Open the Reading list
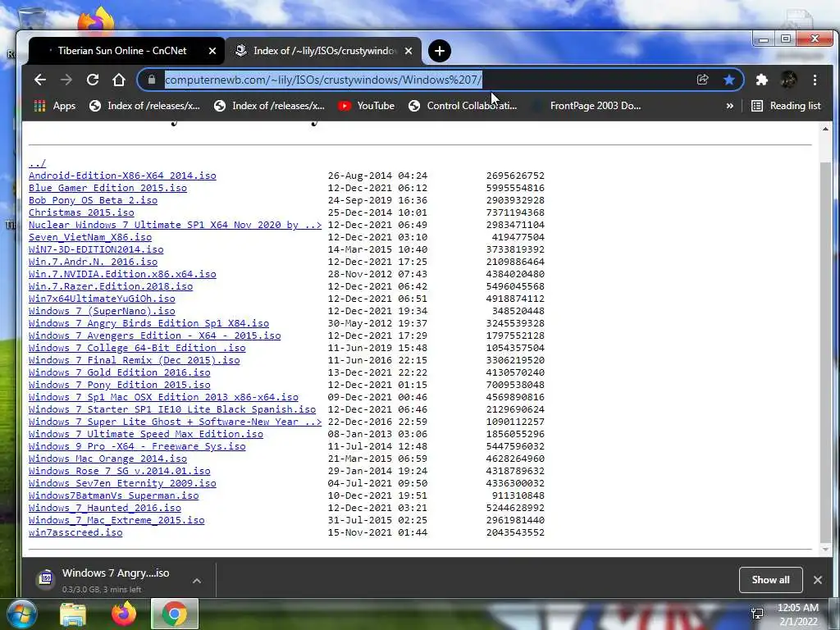Screen dimensions: 840x630 tap(786, 106)
